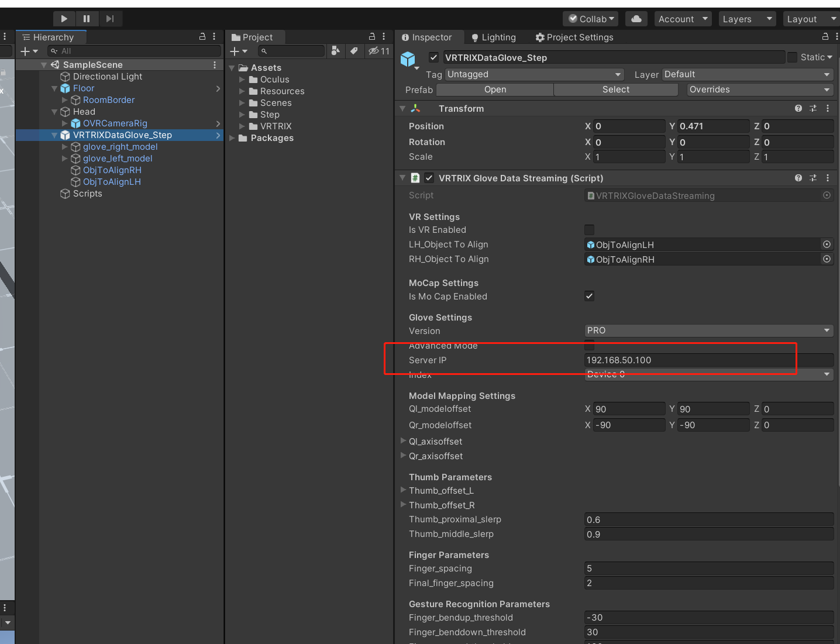
Task: Expand the Thumb_offset_R foldout
Action: (404, 505)
